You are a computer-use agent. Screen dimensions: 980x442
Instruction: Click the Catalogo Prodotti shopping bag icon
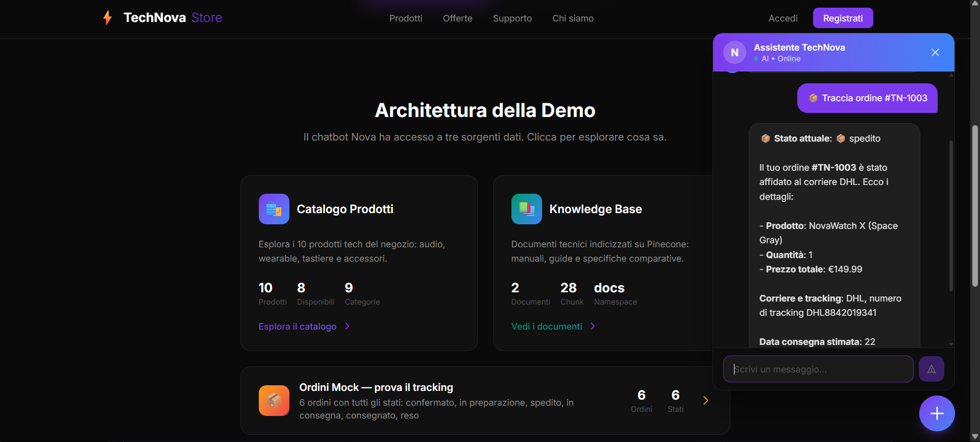click(274, 209)
